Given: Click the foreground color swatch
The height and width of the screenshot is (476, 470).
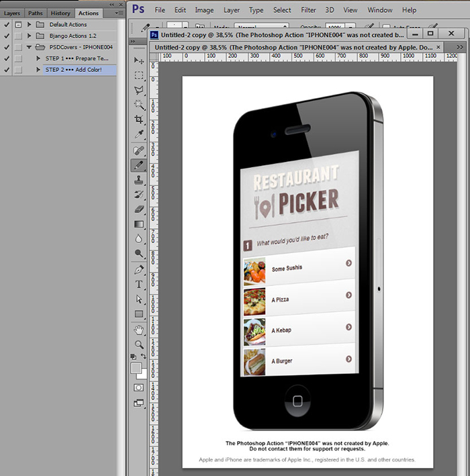Looking at the screenshot, I should (136, 369).
